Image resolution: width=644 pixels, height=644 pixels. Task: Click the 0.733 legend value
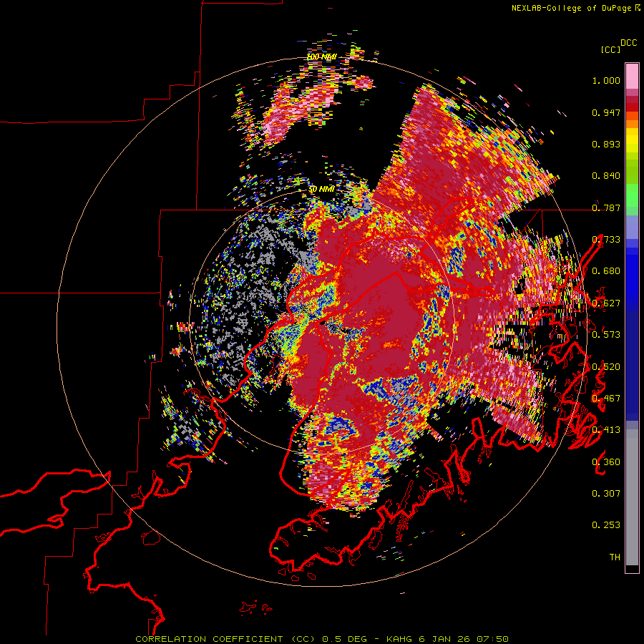(606, 240)
